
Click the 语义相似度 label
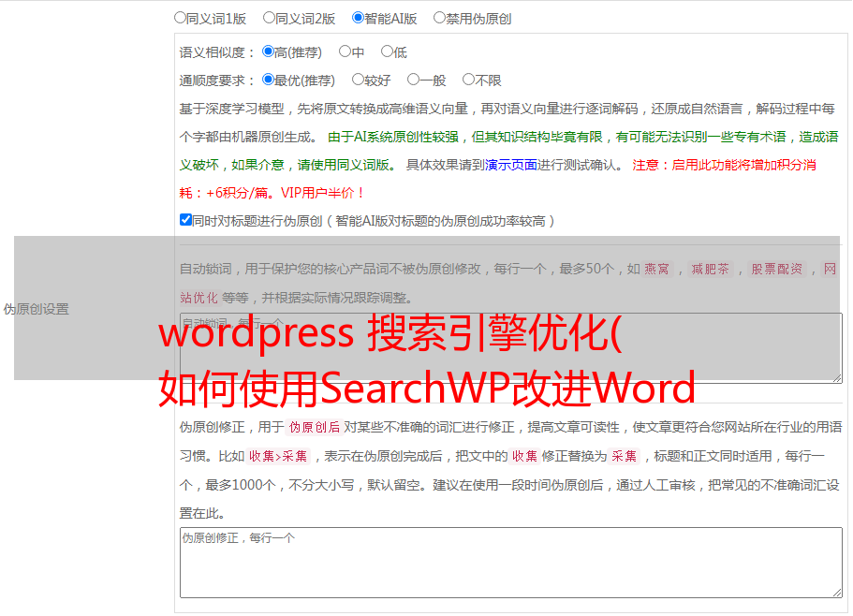[217, 52]
